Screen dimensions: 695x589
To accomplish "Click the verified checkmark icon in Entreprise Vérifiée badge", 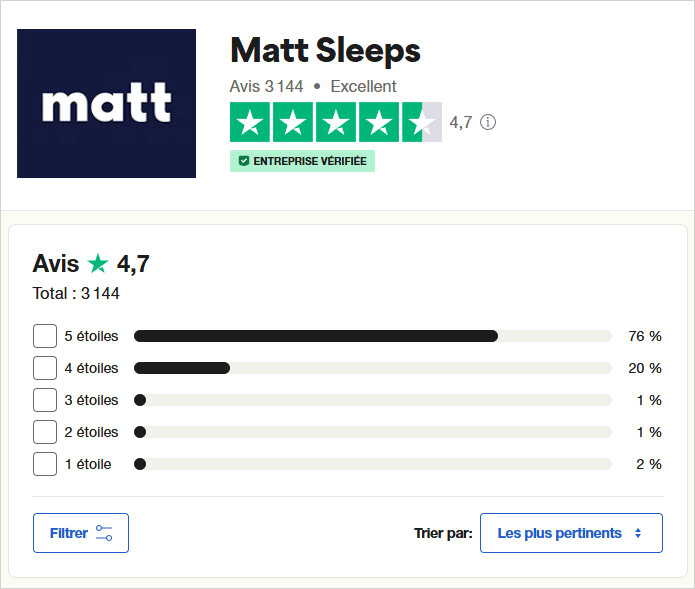I will pyautogui.click(x=243, y=161).
